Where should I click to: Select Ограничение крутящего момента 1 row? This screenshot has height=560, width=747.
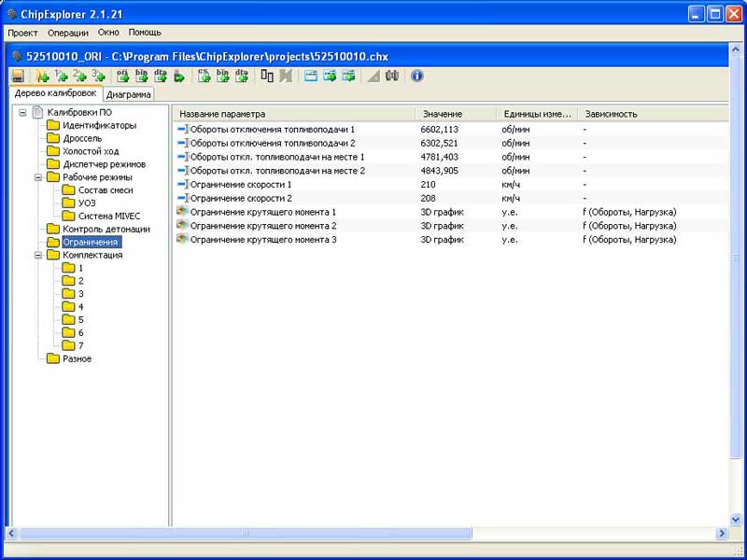coord(262,212)
